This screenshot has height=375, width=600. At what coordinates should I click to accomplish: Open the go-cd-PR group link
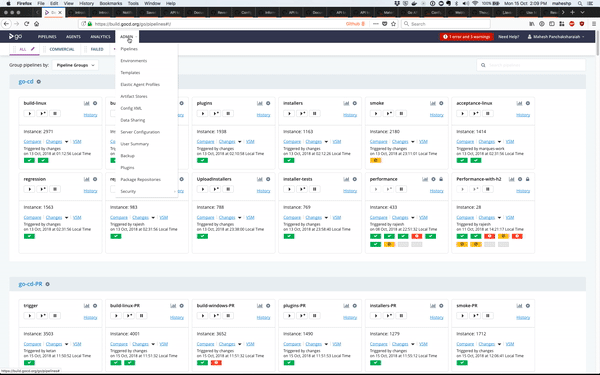(30, 284)
